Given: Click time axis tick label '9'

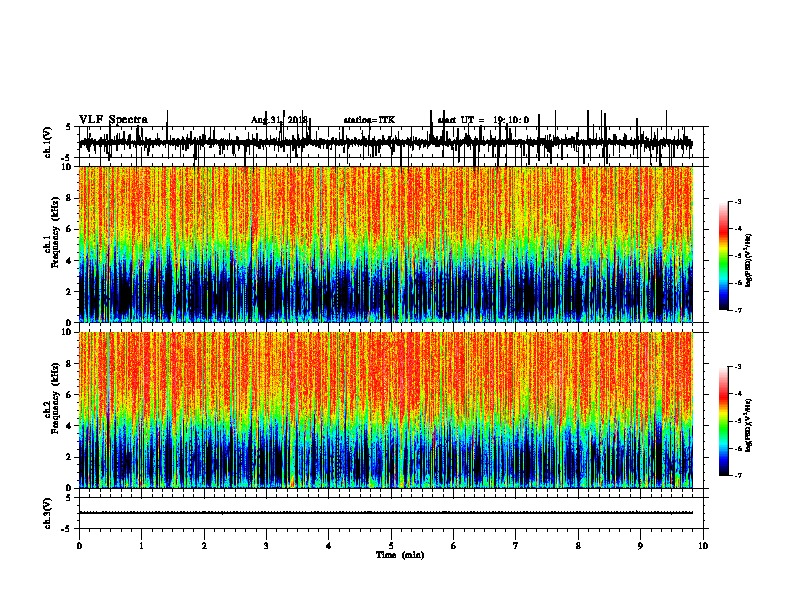Looking at the screenshot, I should coord(640,546).
